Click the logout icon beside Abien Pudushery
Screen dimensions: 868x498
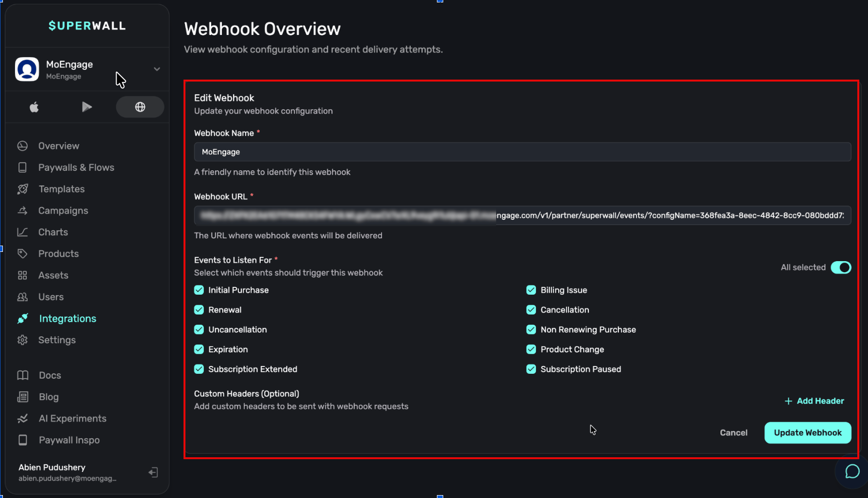tap(153, 472)
